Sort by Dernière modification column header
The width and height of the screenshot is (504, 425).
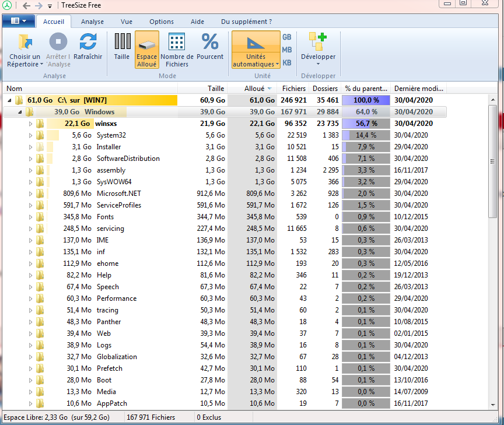pyautogui.click(x=418, y=89)
